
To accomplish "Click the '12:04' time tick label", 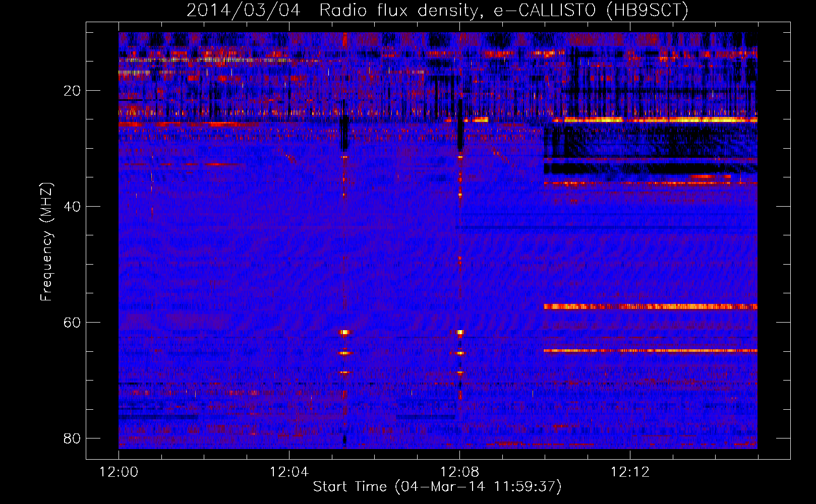I will pyautogui.click(x=289, y=472).
